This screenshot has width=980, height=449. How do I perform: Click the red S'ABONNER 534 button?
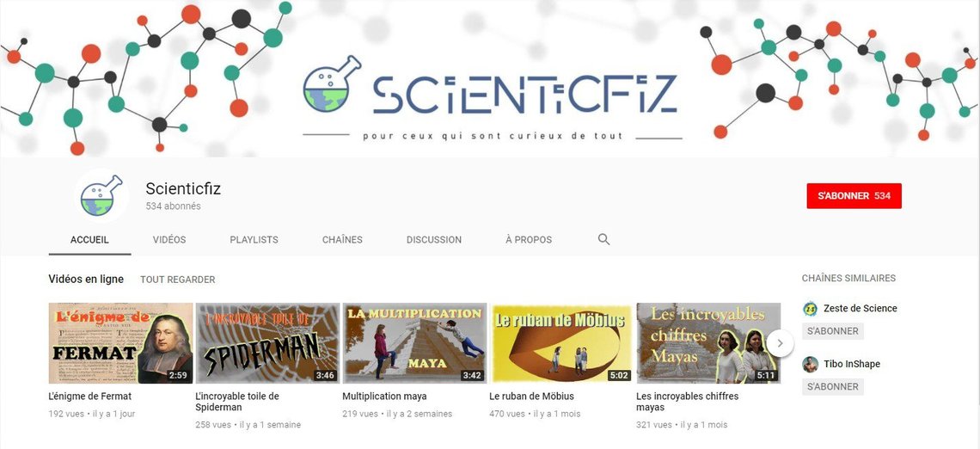[x=854, y=196]
